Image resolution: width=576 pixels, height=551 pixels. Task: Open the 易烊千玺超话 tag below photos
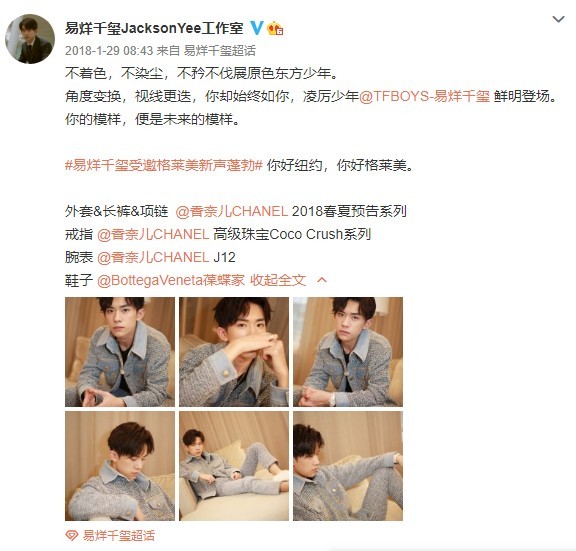coord(118,536)
